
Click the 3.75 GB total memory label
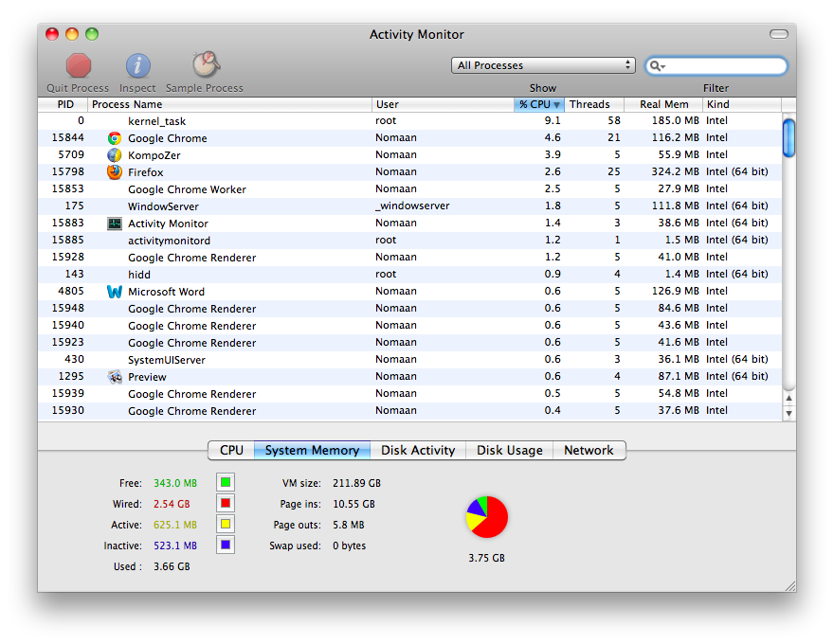(x=487, y=558)
